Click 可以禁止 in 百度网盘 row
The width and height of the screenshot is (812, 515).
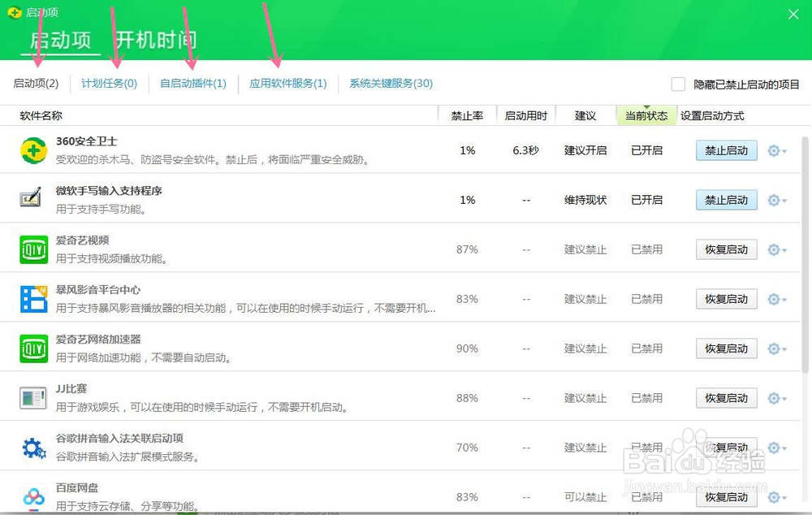(585, 497)
